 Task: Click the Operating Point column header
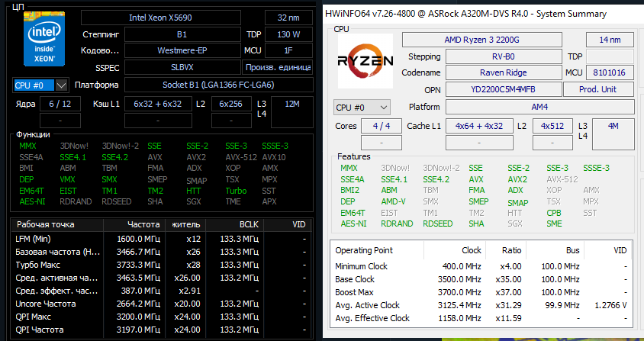pyautogui.click(x=377, y=250)
